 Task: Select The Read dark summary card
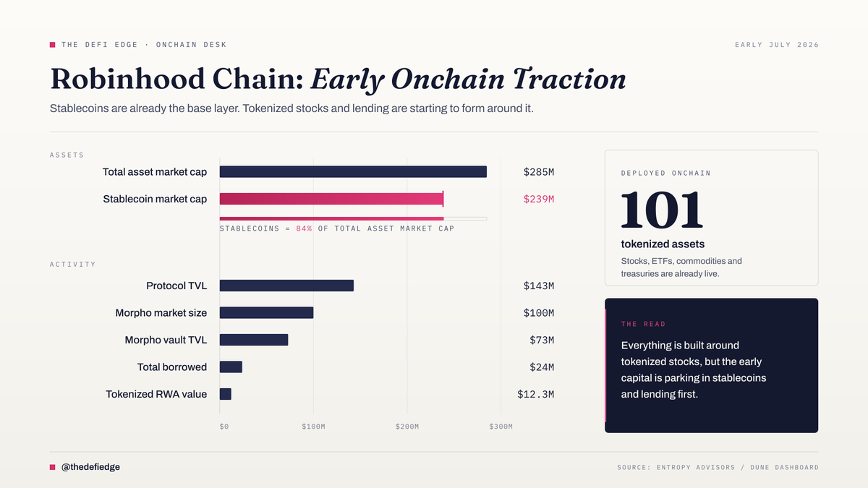711,366
